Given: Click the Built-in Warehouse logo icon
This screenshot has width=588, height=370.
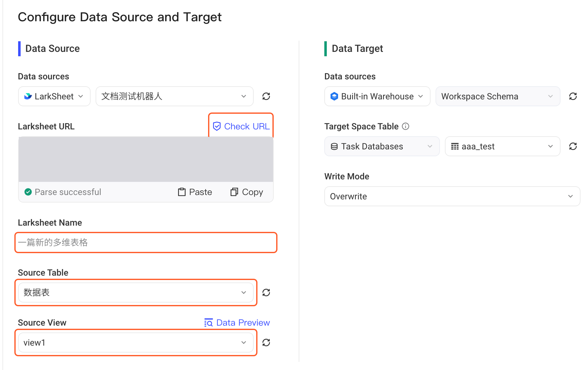Looking at the screenshot, I should click(334, 96).
